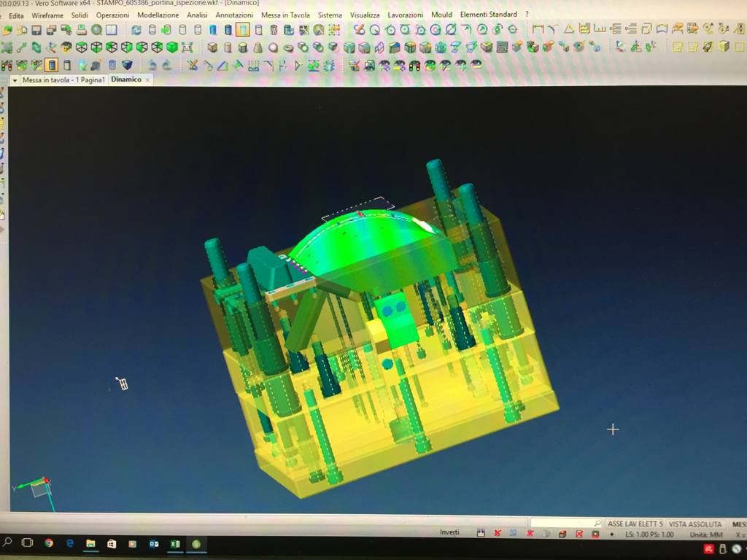Click the Open file folder icon
The width and height of the screenshot is (747, 560).
coord(7,31)
